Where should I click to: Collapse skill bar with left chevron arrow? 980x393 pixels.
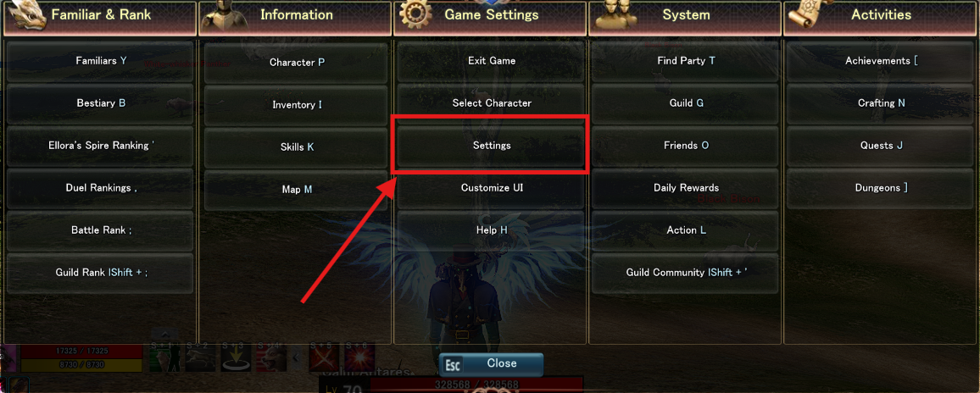point(297,359)
